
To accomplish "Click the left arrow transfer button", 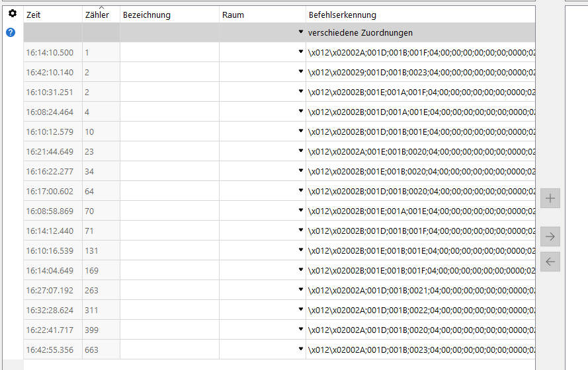I will [550, 262].
